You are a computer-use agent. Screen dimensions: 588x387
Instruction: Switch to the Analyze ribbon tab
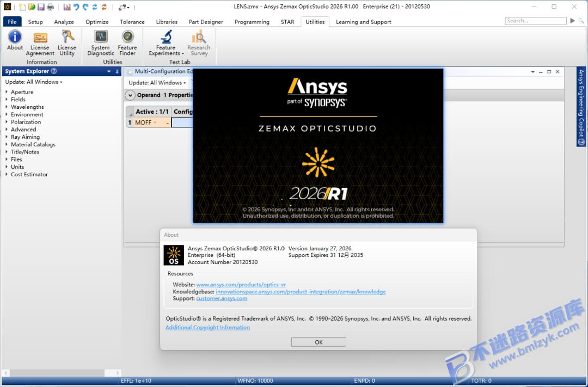pos(64,22)
